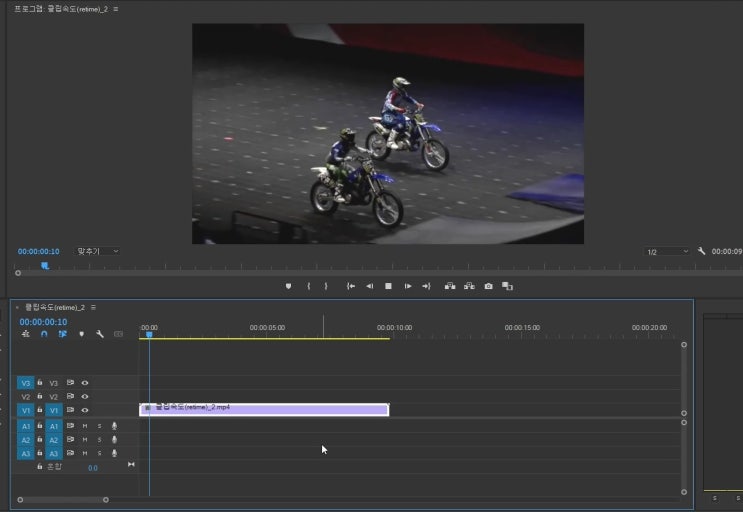Screen dimensions: 743x512
Task: Toggle snap magnet in timeline
Action: (44, 334)
